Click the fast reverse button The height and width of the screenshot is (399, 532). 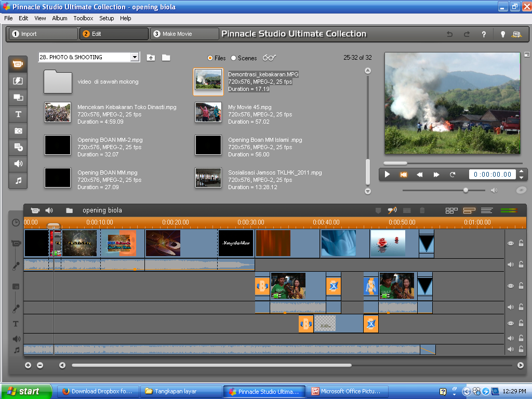point(420,175)
